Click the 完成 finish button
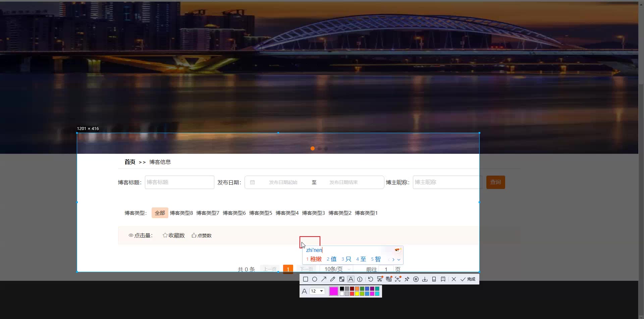This screenshot has height=319, width=644. (468, 279)
